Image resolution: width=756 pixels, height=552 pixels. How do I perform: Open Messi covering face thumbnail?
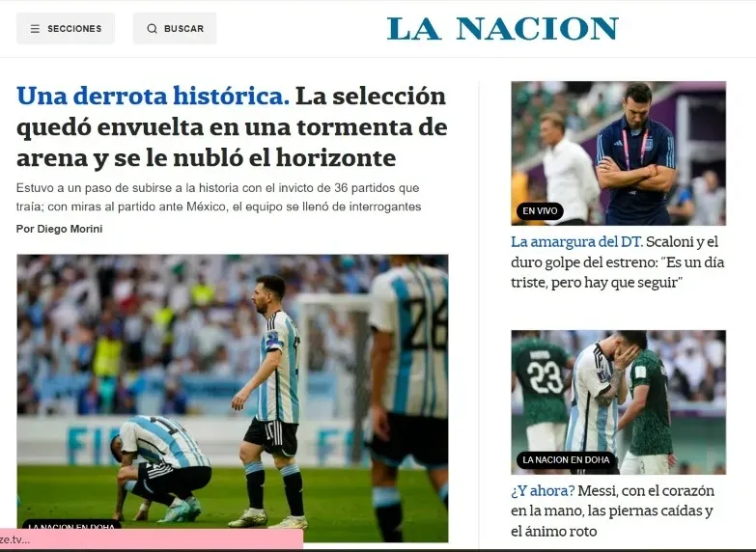tap(619, 402)
